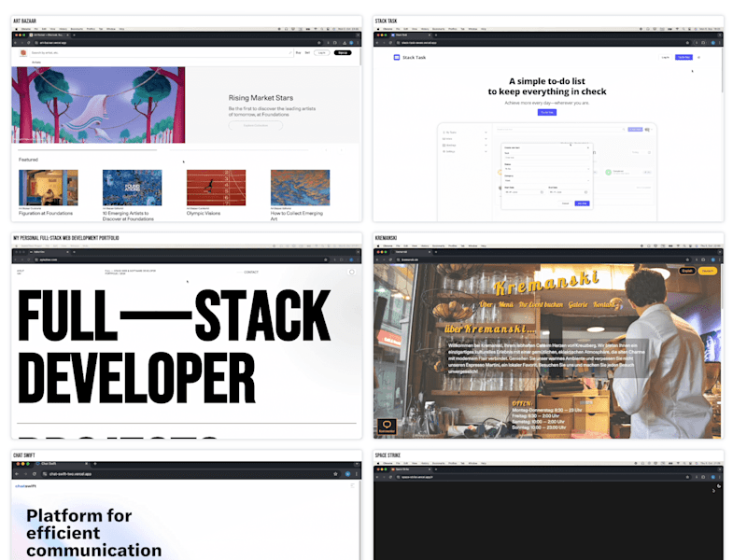Click the chatswift logo

click(x=26, y=486)
